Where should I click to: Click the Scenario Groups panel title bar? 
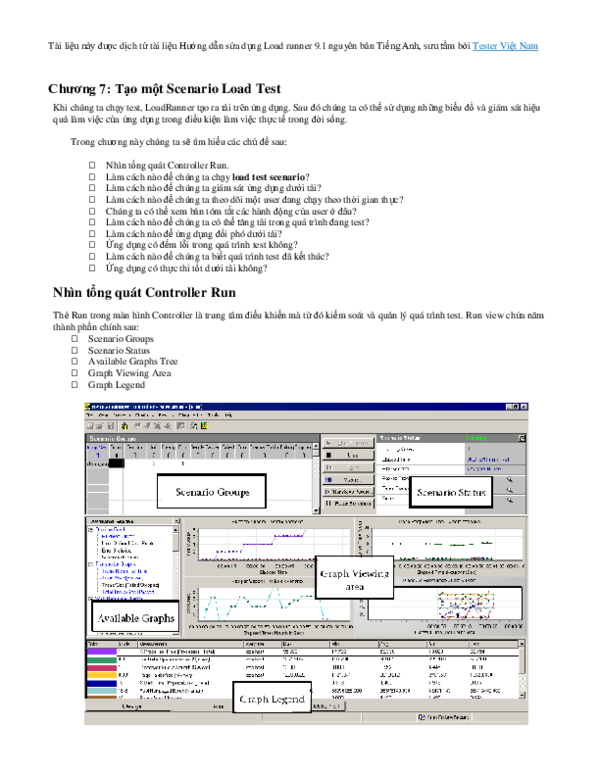click(x=202, y=438)
